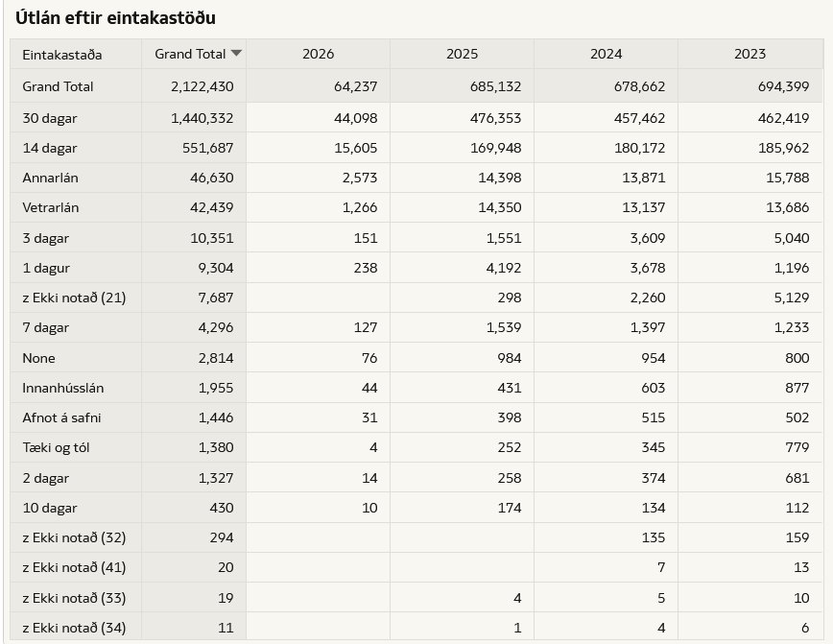
Task: Select the '30 dagar' row label
Action: coord(50,118)
